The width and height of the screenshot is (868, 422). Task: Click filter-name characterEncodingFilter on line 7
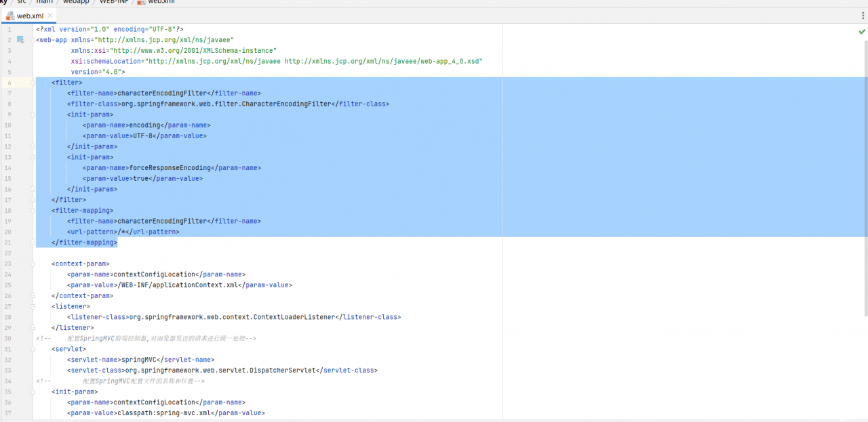coord(164,93)
